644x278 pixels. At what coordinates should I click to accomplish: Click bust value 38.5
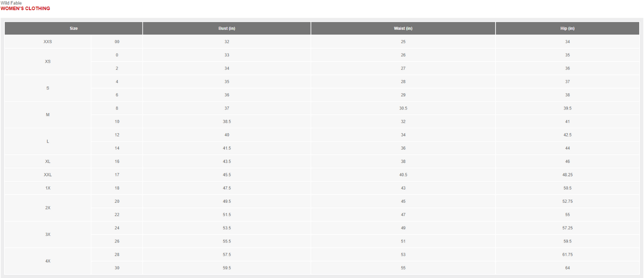pyautogui.click(x=227, y=122)
